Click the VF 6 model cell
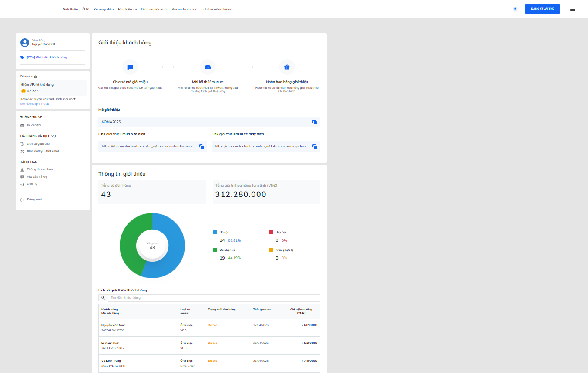This screenshot has width=588, height=373. click(x=183, y=330)
